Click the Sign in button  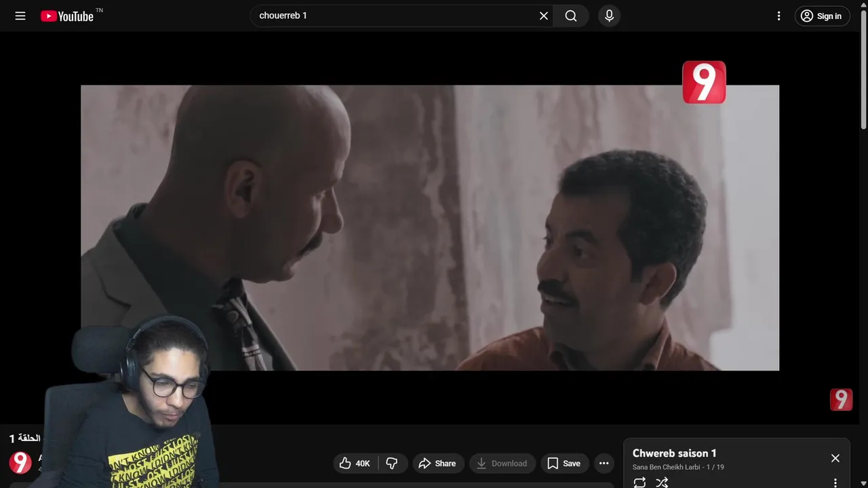click(822, 16)
